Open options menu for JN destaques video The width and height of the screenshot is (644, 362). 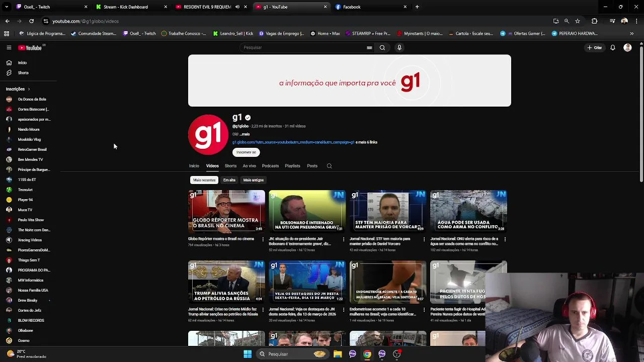[344, 310]
